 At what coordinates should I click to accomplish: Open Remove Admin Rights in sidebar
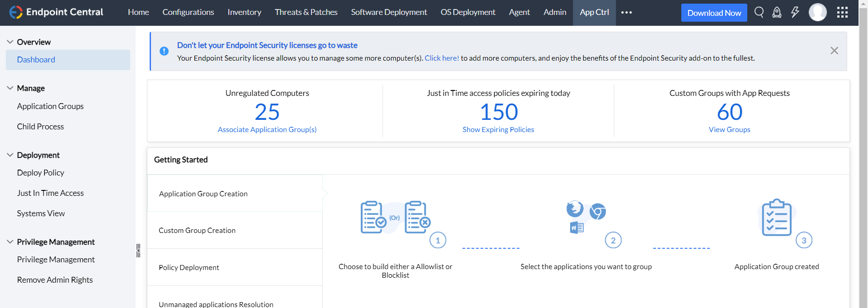[x=55, y=280]
